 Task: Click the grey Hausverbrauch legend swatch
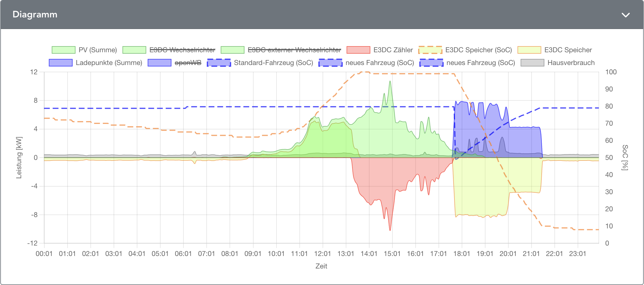[x=532, y=63]
